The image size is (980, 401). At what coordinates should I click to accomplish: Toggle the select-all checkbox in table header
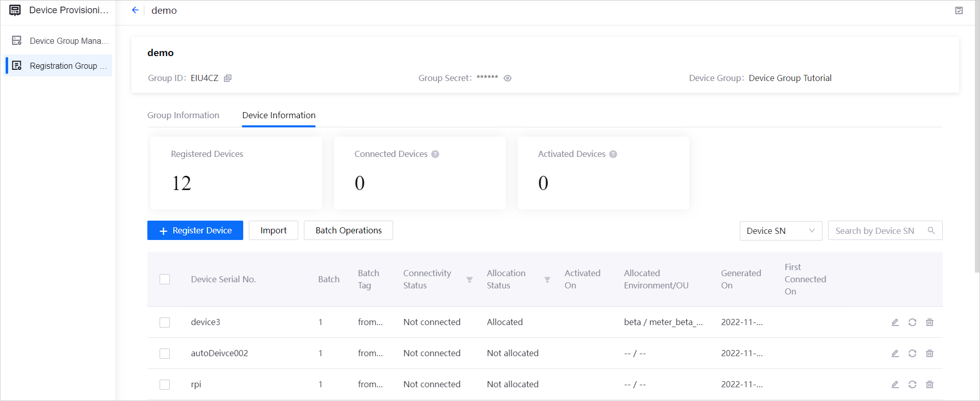coord(165,279)
